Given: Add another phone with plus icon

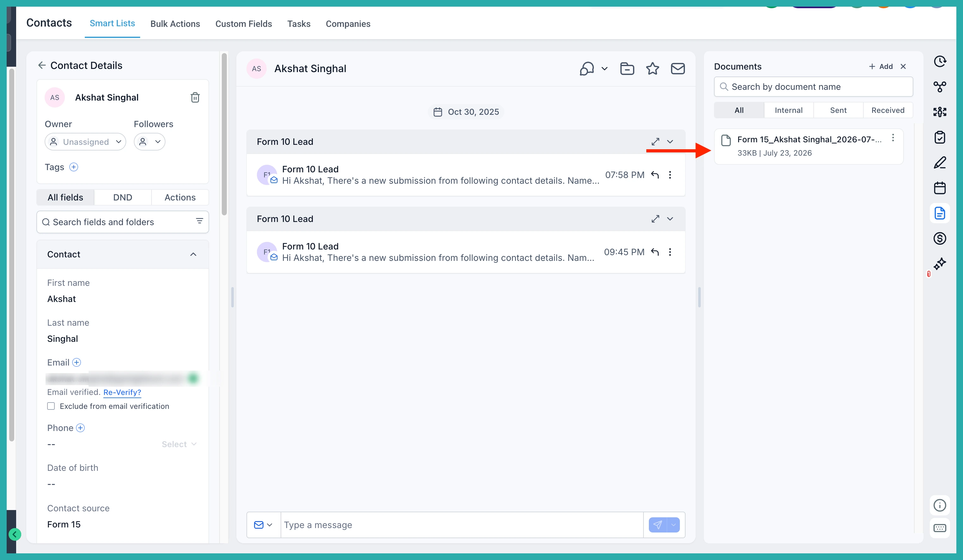Looking at the screenshot, I should pos(80,428).
